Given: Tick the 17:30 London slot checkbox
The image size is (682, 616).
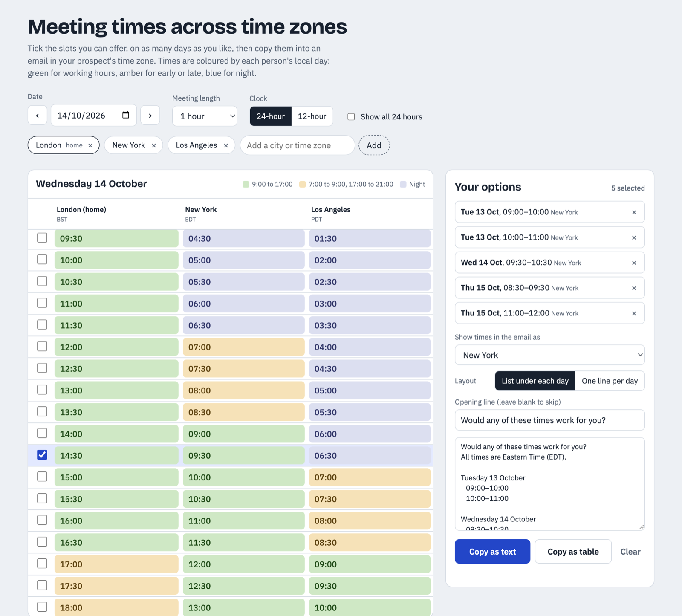Looking at the screenshot, I should 42,585.
